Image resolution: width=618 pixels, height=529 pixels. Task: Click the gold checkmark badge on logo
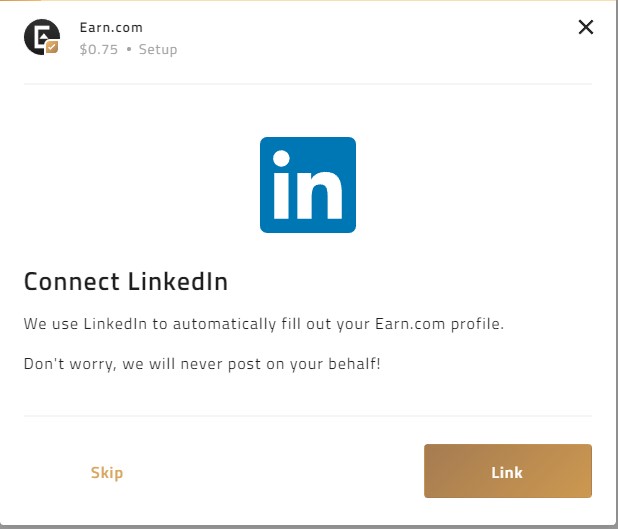tap(52, 46)
